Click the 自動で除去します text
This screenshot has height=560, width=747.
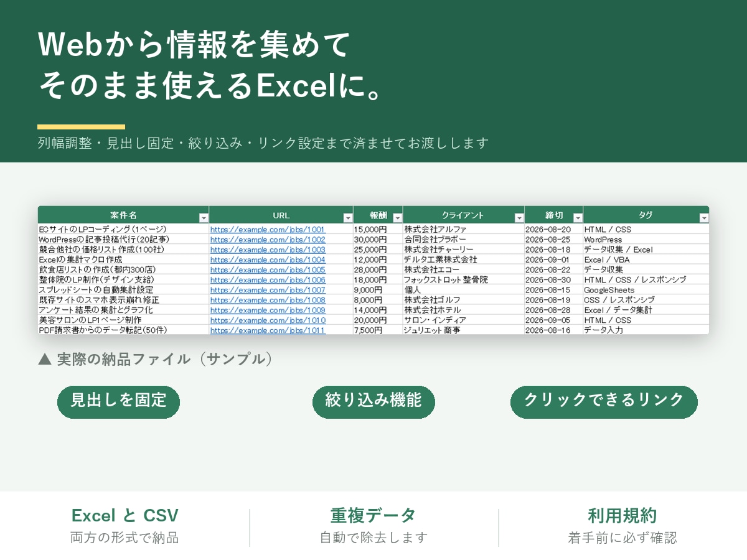(374, 538)
